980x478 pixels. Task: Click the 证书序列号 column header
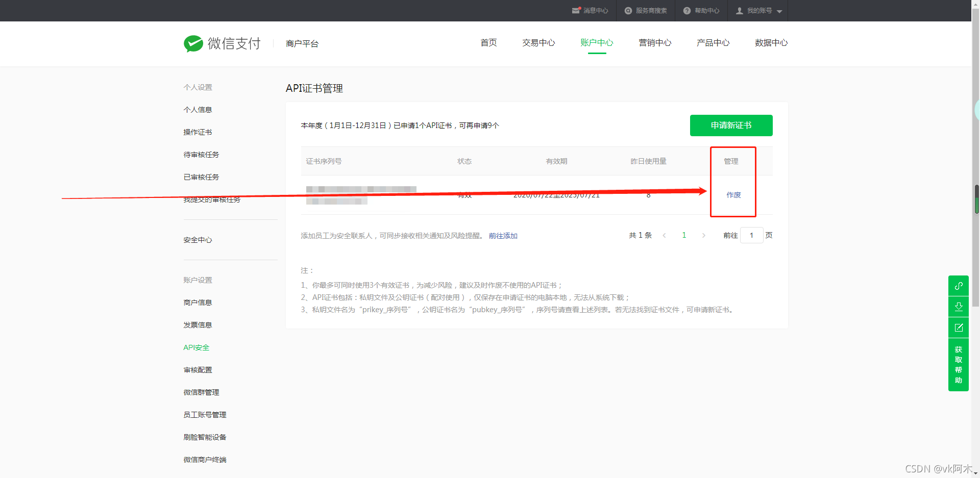[324, 161]
